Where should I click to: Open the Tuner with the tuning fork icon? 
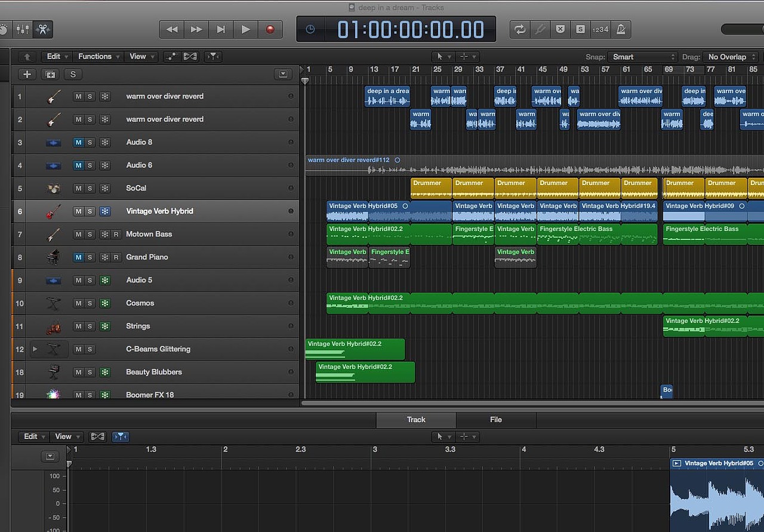click(540, 29)
